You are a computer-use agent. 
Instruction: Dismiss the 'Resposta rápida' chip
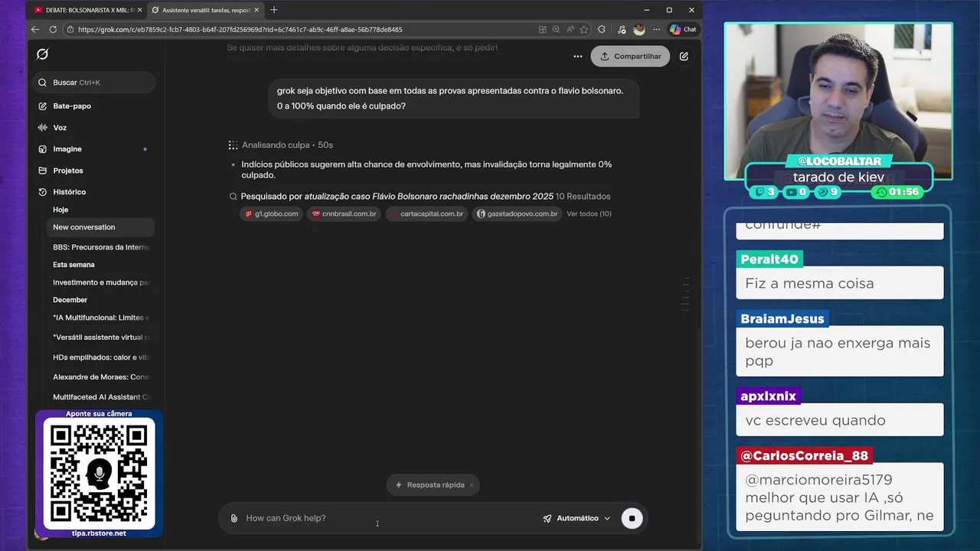(472, 485)
